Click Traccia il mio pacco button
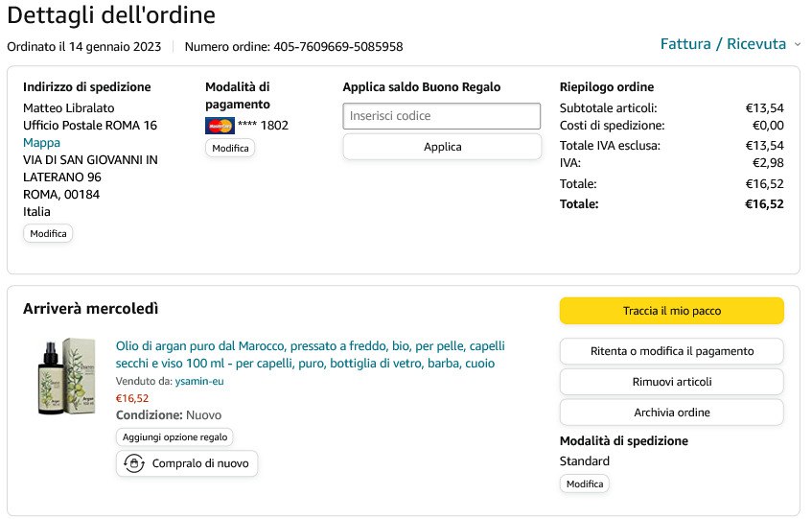 point(671,311)
